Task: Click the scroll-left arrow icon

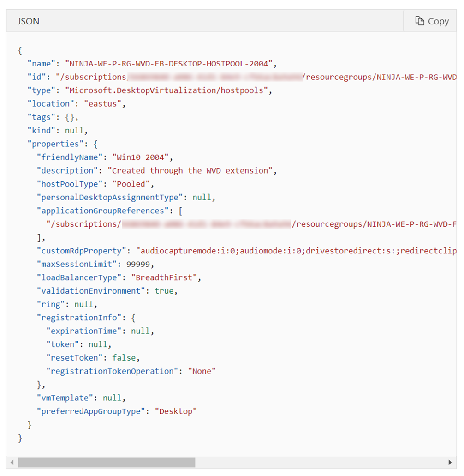Action: [x=12, y=462]
